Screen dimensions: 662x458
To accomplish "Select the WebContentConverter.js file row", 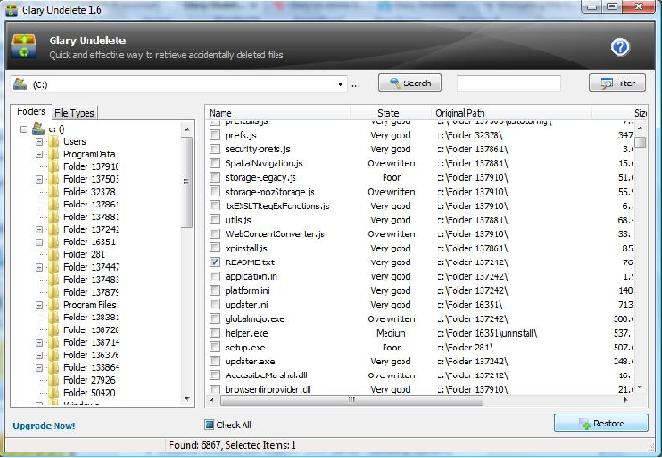I will pyautogui.click(x=421, y=234).
